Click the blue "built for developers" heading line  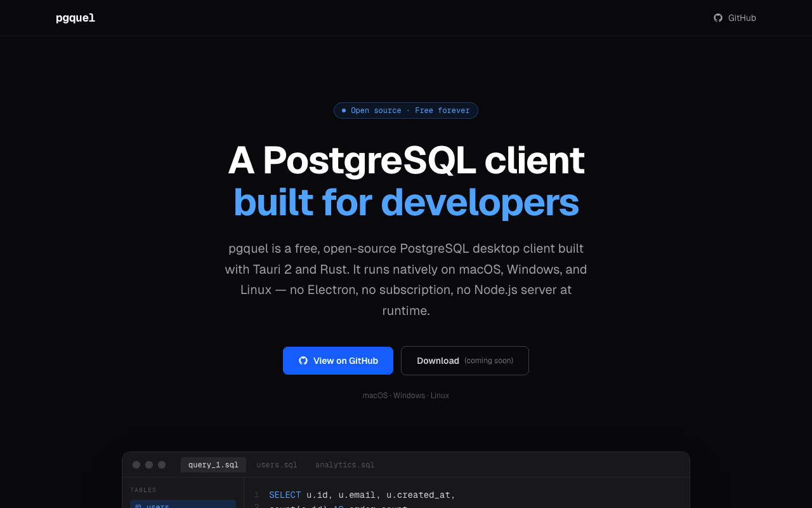pyautogui.click(x=406, y=202)
